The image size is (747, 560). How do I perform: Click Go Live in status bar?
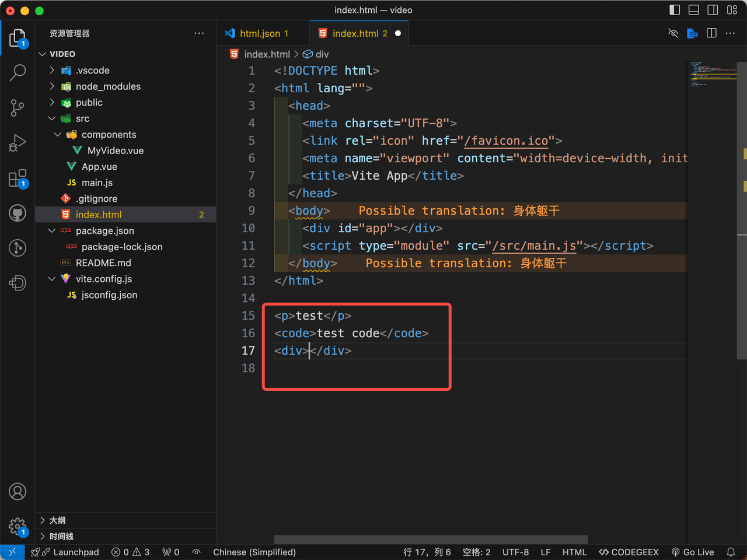pyautogui.click(x=693, y=552)
